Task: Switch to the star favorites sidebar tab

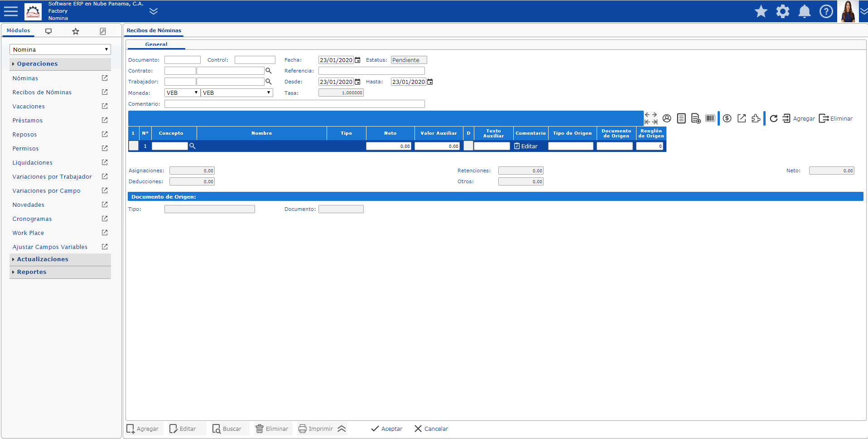Action: click(76, 31)
